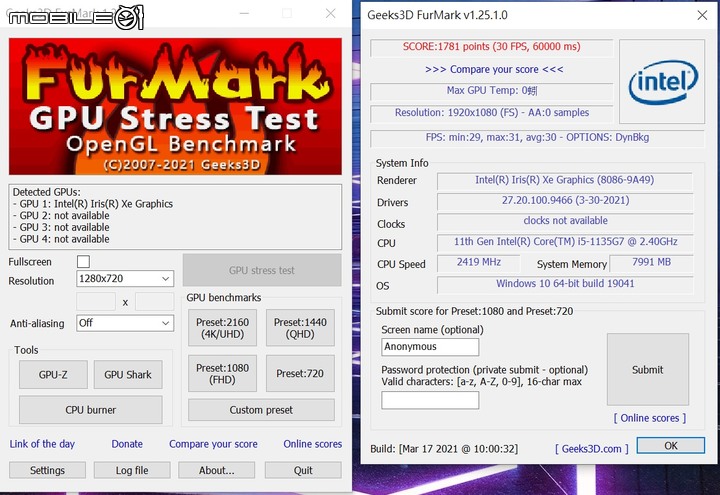Click the Intel logo in results dialog

(x=662, y=81)
